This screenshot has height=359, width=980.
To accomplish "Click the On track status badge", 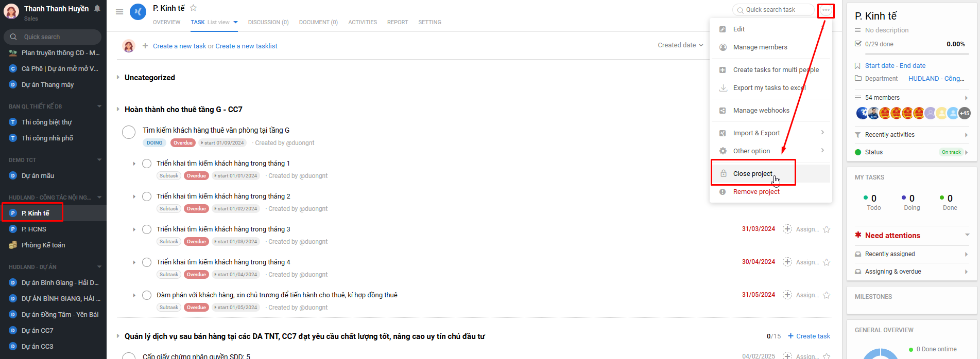I will point(951,152).
